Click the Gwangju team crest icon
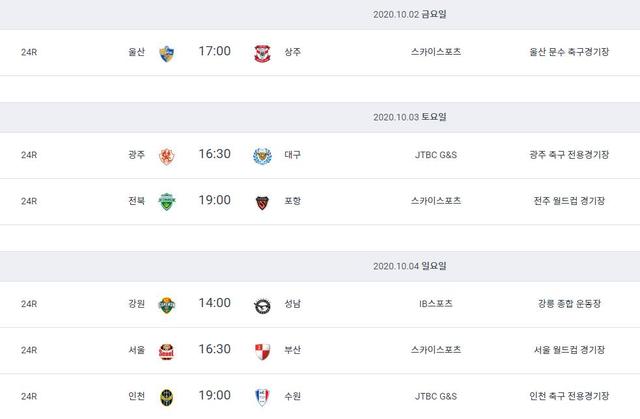640x419 pixels. [167, 154]
